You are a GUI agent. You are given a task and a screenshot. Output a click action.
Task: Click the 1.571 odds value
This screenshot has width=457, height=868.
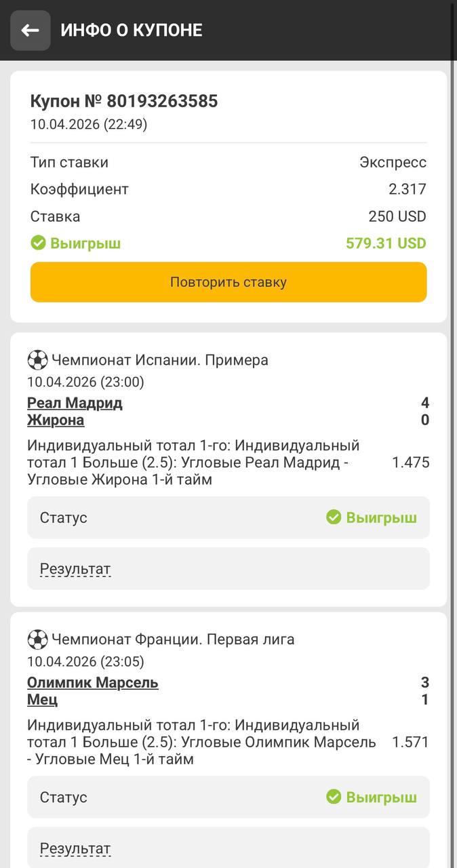pyautogui.click(x=410, y=742)
